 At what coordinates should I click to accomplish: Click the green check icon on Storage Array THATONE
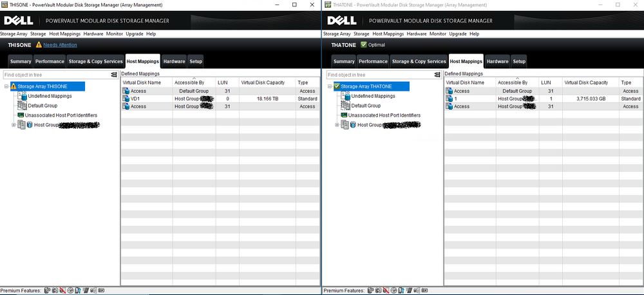click(337, 87)
